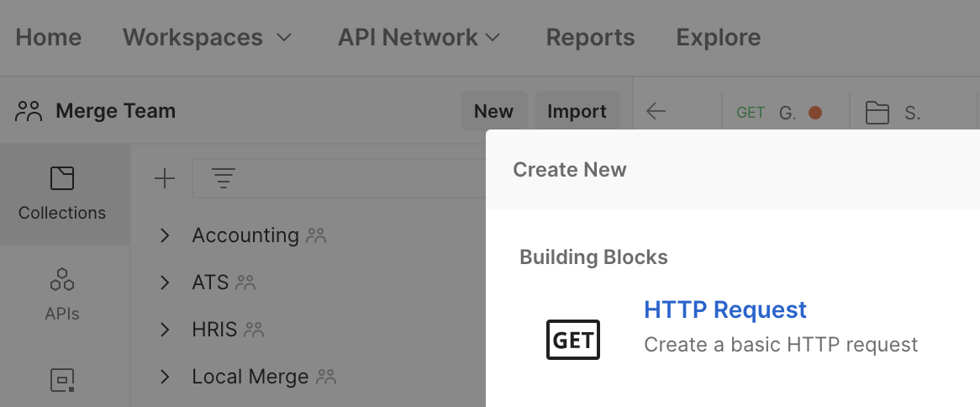Click the New button

493,112
